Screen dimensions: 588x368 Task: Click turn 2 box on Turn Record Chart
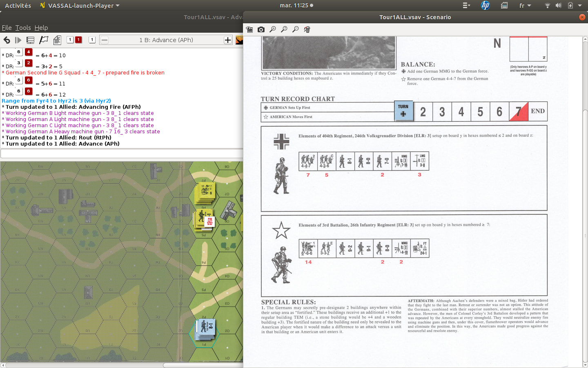423,112
